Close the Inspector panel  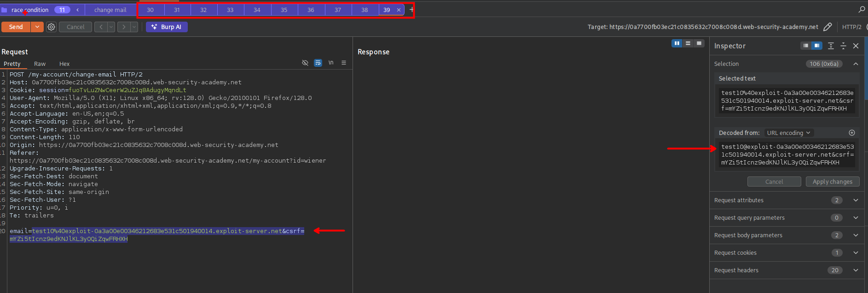(x=856, y=46)
